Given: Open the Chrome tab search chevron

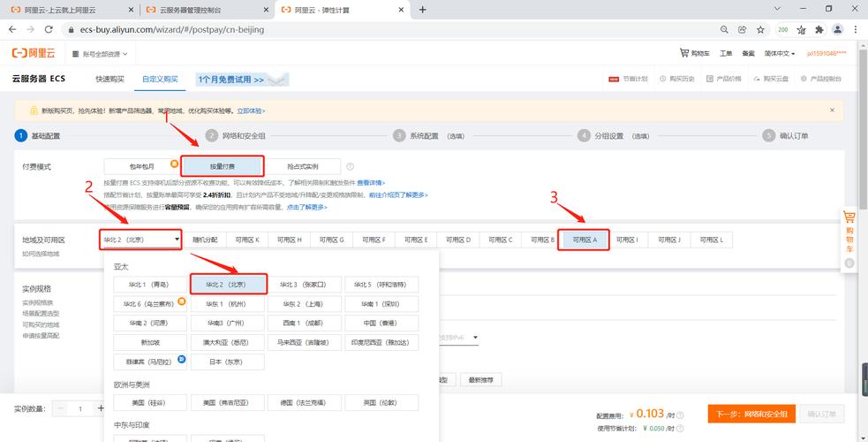Looking at the screenshot, I should pyautogui.click(x=777, y=10).
